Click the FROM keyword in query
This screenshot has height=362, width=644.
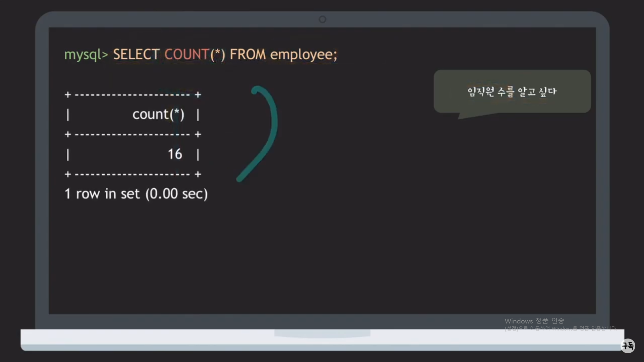tap(248, 55)
